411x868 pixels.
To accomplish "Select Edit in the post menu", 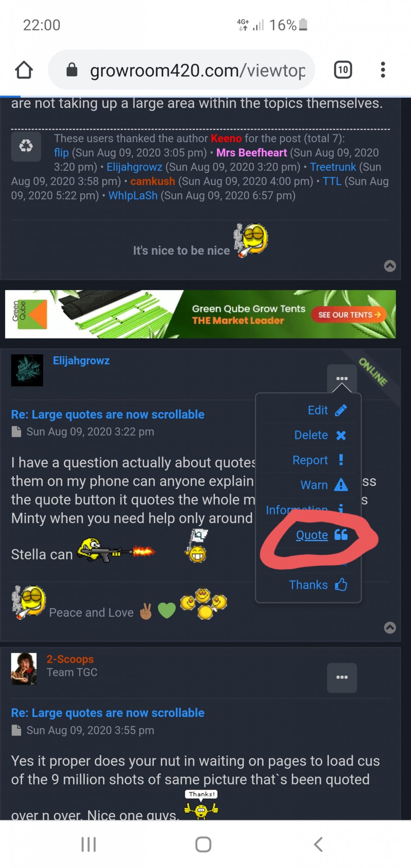I will 327,410.
